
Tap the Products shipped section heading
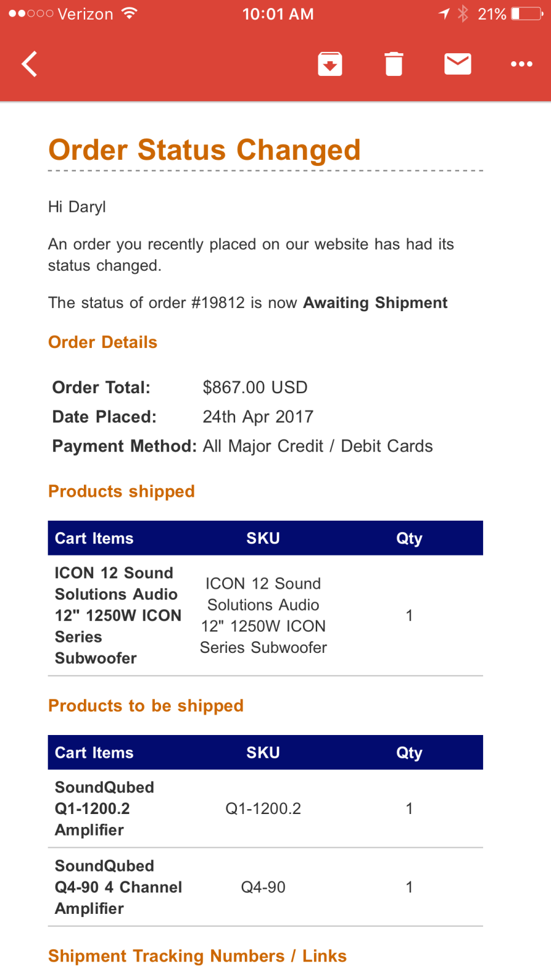point(121,491)
